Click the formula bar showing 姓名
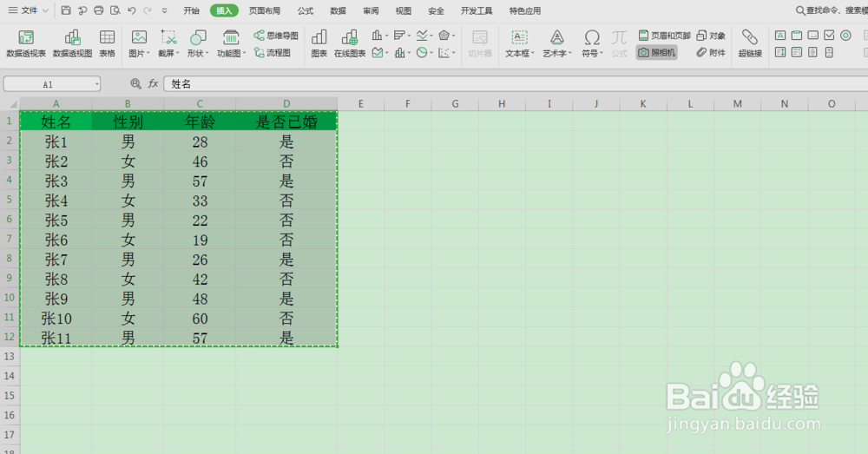 [516, 83]
